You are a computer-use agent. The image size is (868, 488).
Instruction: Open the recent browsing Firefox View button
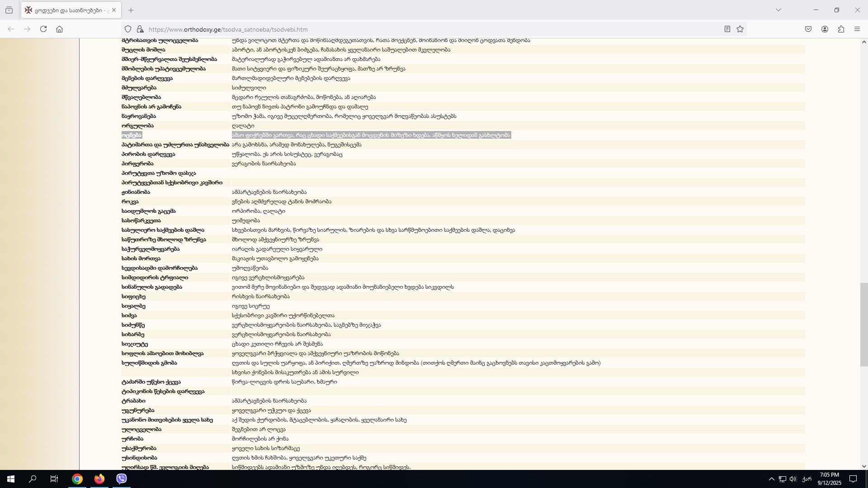tap(9, 10)
